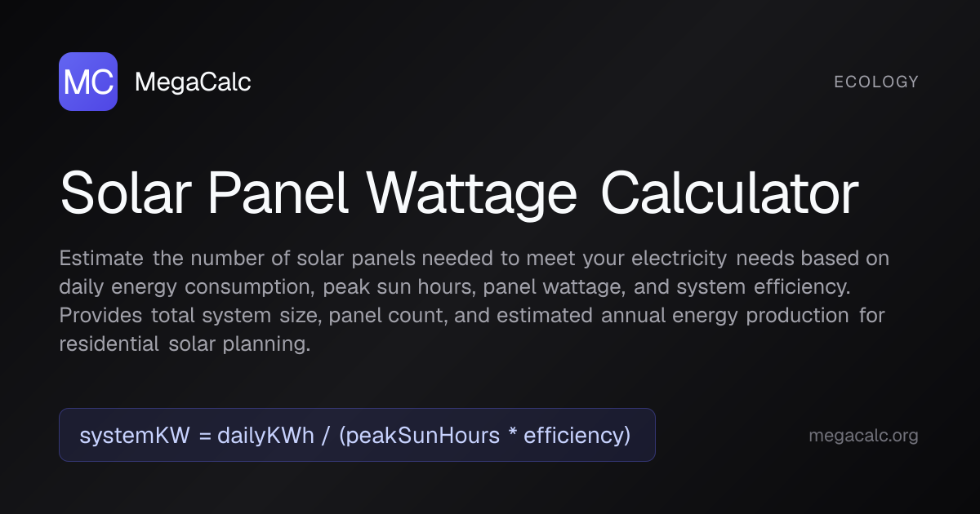
Task: Click the description line starting with "Estimate"
Action: (x=474, y=259)
